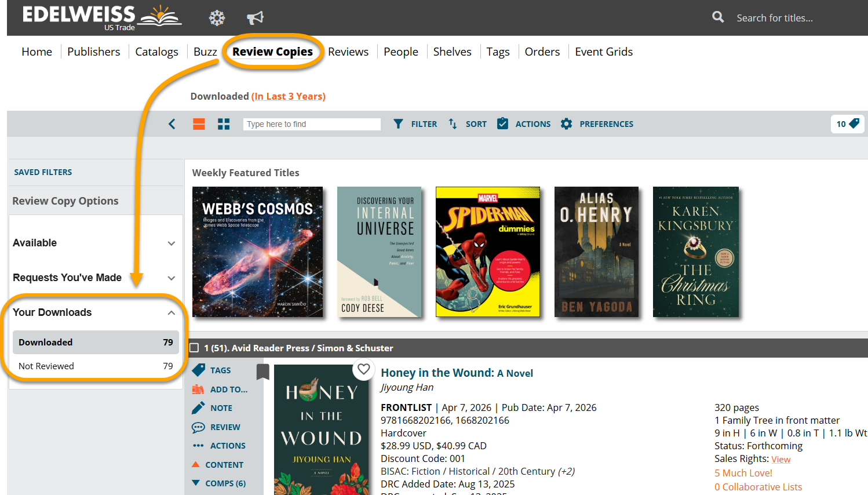Image resolution: width=868 pixels, height=495 pixels.
Task: Open the tag count badge showing 10
Action: 847,124
